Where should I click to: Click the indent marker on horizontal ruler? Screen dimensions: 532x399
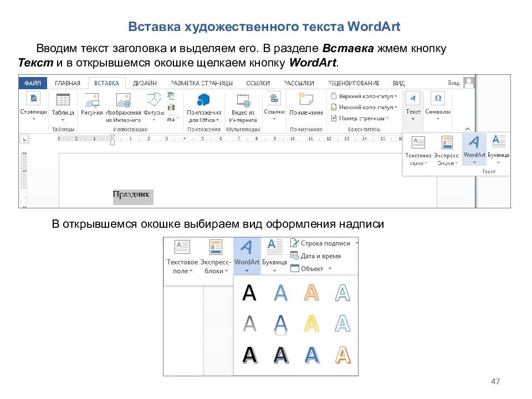click(112, 140)
